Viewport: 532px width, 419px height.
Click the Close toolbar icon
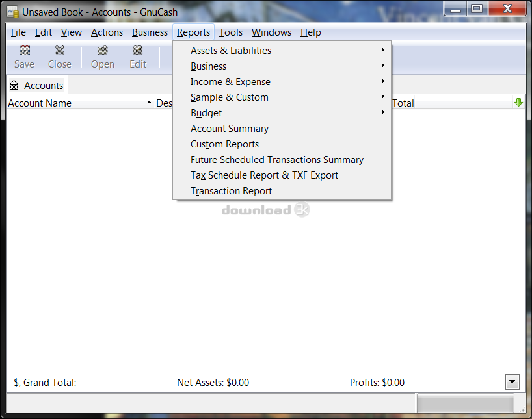[60, 50]
